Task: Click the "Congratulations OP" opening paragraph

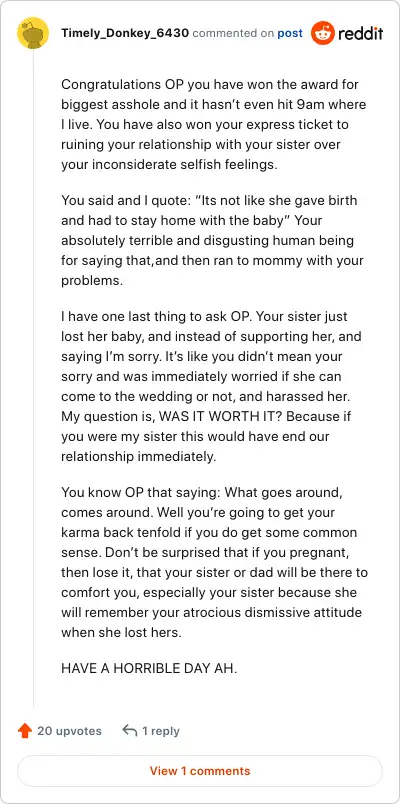Action: (x=214, y=124)
